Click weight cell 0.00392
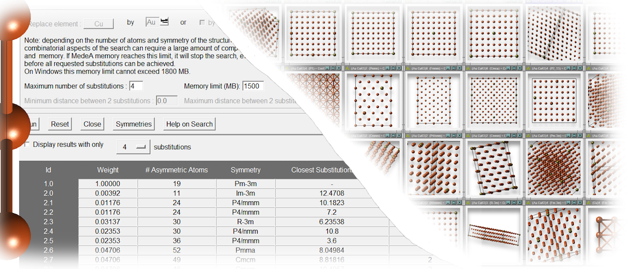This screenshot has height=269, width=644. coord(108,193)
